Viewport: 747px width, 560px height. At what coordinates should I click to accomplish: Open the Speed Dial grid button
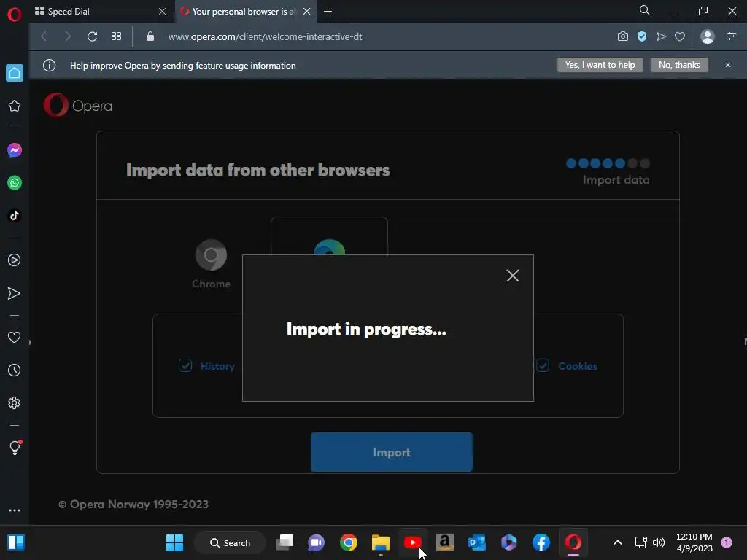116,36
